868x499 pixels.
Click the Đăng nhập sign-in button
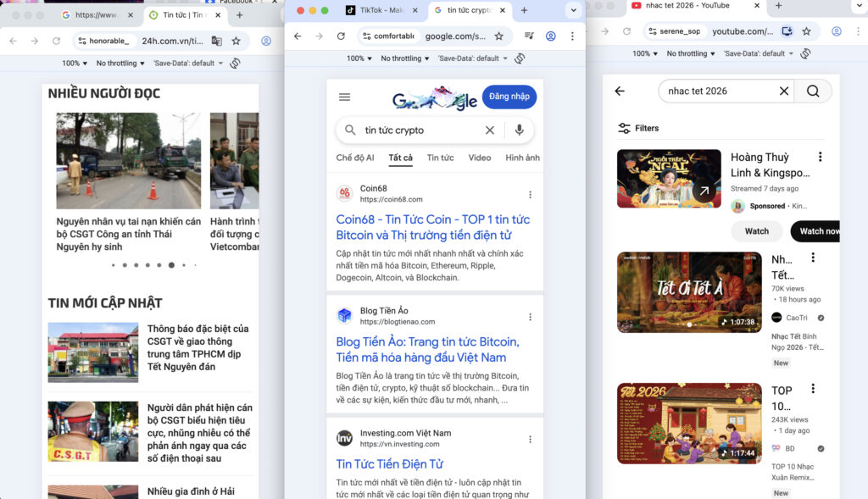click(x=509, y=97)
